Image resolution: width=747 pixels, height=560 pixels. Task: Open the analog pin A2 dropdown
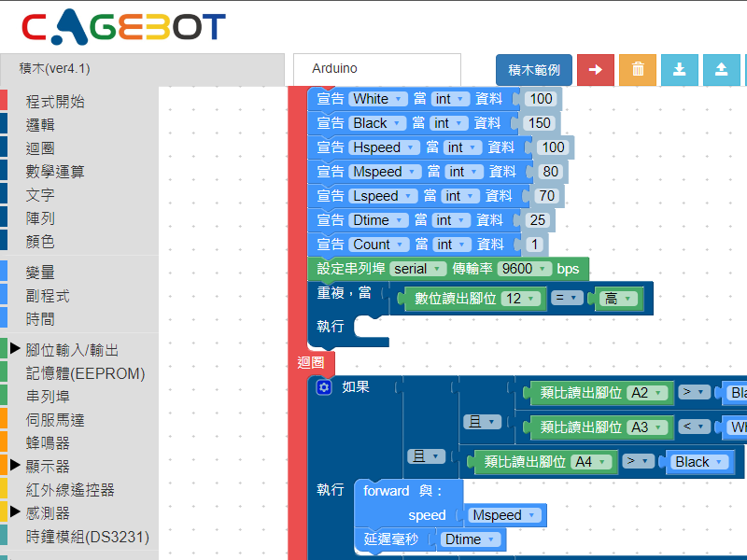tap(649, 393)
